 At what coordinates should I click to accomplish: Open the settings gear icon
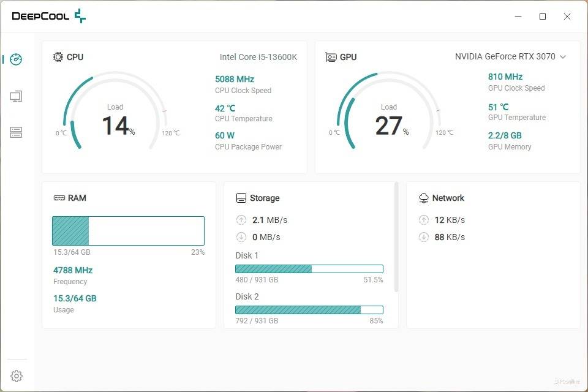click(x=17, y=376)
